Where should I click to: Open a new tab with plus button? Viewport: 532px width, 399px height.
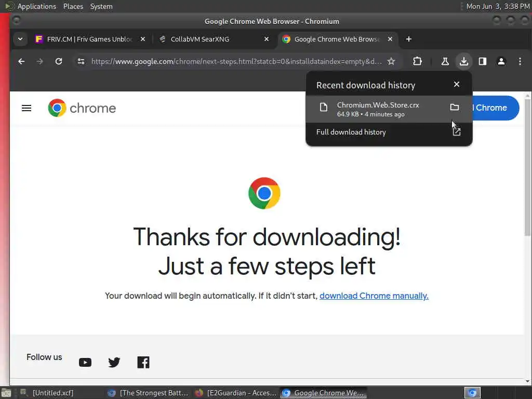pos(409,39)
